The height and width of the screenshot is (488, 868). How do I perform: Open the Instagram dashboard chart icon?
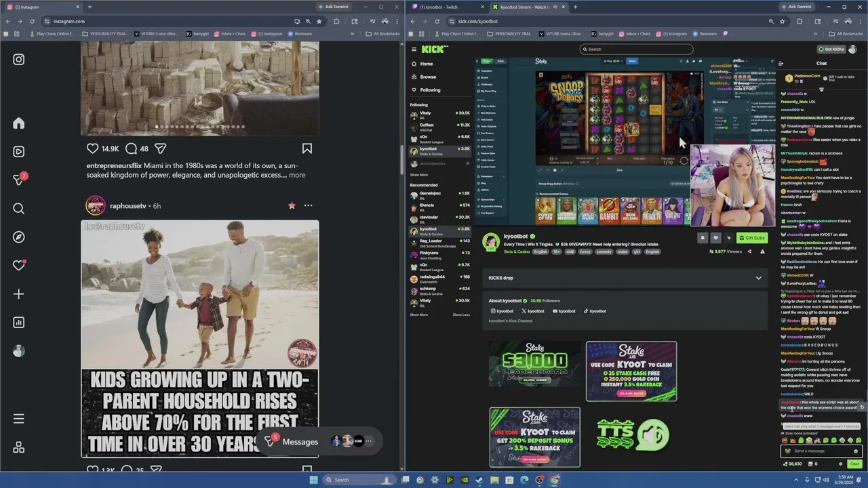click(x=19, y=323)
